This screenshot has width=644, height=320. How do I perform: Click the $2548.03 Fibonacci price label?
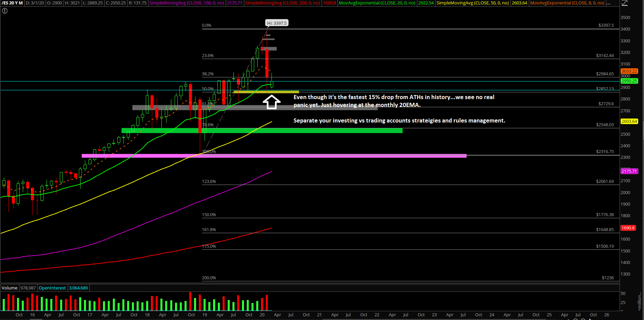tap(605, 125)
